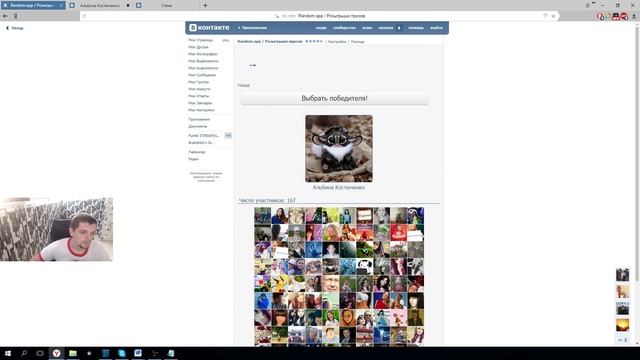Open люди in the VK header menu

coord(321,28)
